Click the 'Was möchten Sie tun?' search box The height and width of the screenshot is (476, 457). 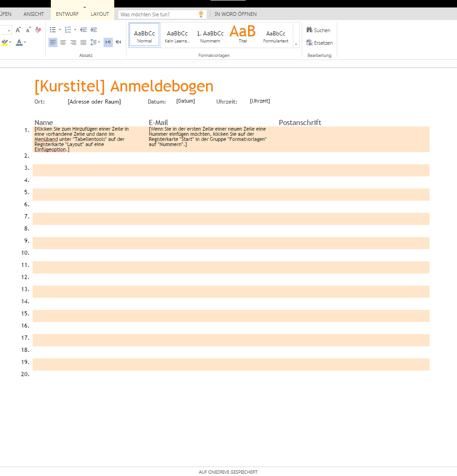pos(159,14)
